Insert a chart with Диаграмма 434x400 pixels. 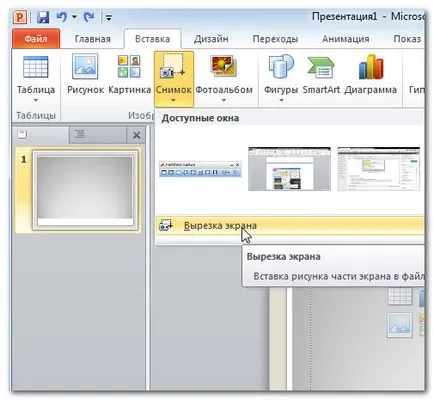pyautogui.click(x=371, y=75)
